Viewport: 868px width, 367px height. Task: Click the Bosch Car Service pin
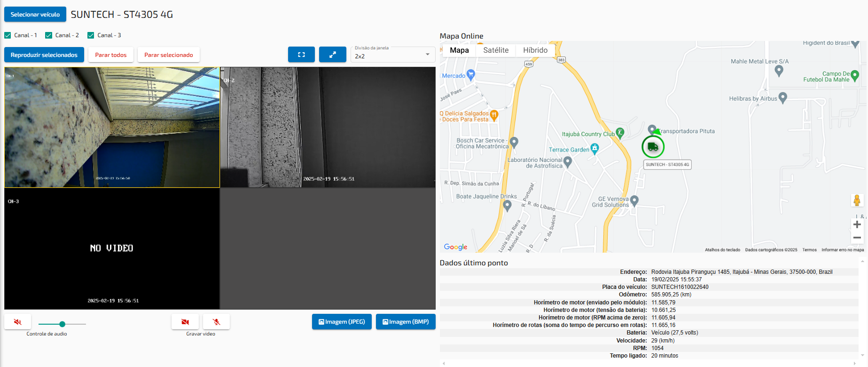pos(514,142)
